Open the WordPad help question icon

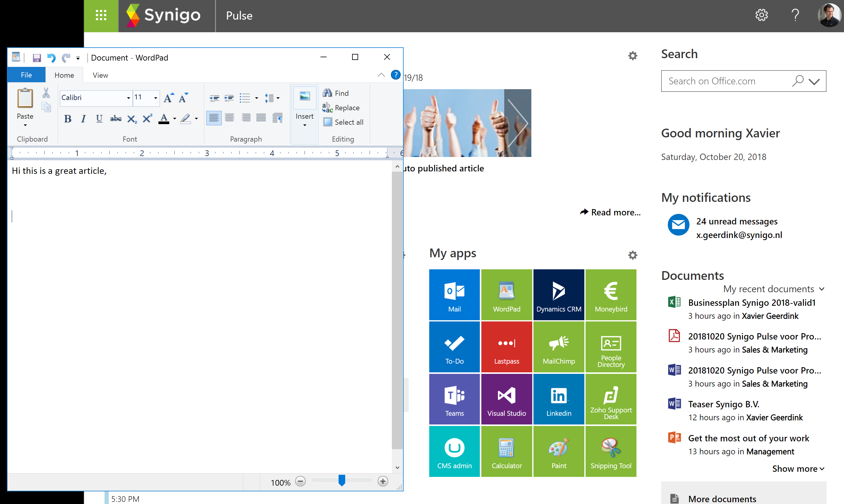tap(395, 75)
